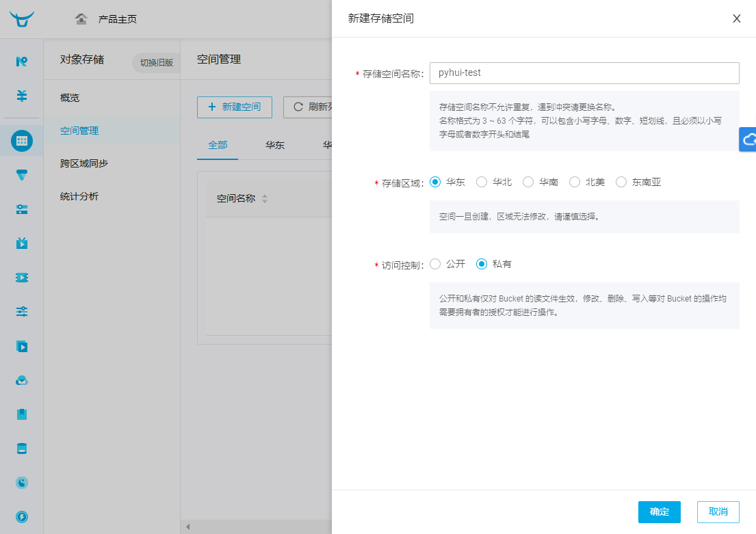Select the 华北 storage region radio button

click(482, 182)
